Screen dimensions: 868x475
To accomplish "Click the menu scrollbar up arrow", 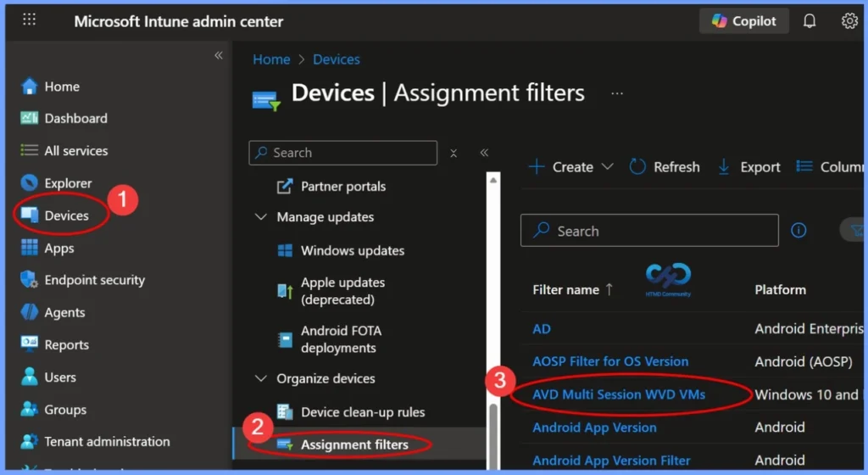I will pyautogui.click(x=493, y=180).
